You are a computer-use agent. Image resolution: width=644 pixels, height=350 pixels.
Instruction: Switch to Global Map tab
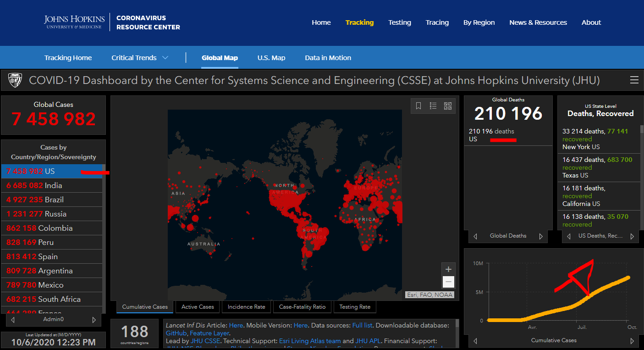click(220, 58)
